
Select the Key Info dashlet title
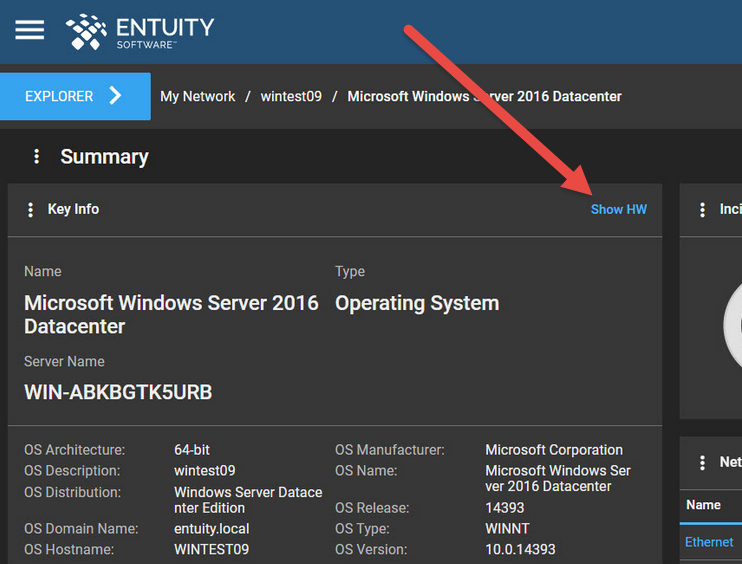coord(73,209)
